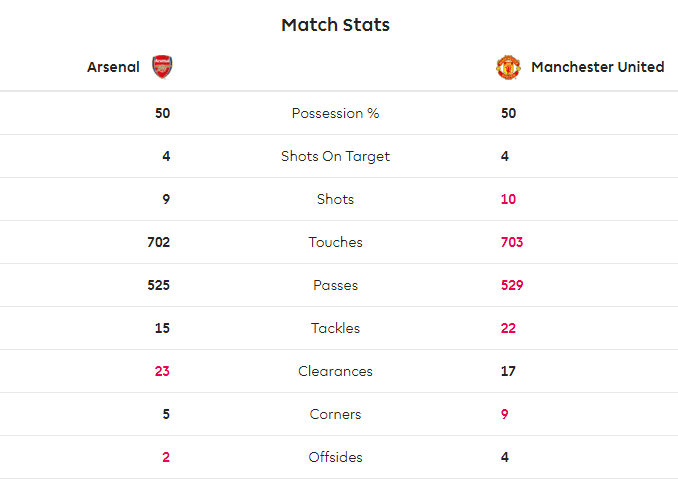The height and width of the screenshot is (486, 678).
Task: Select the Clearances stat label
Action: tap(336, 371)
